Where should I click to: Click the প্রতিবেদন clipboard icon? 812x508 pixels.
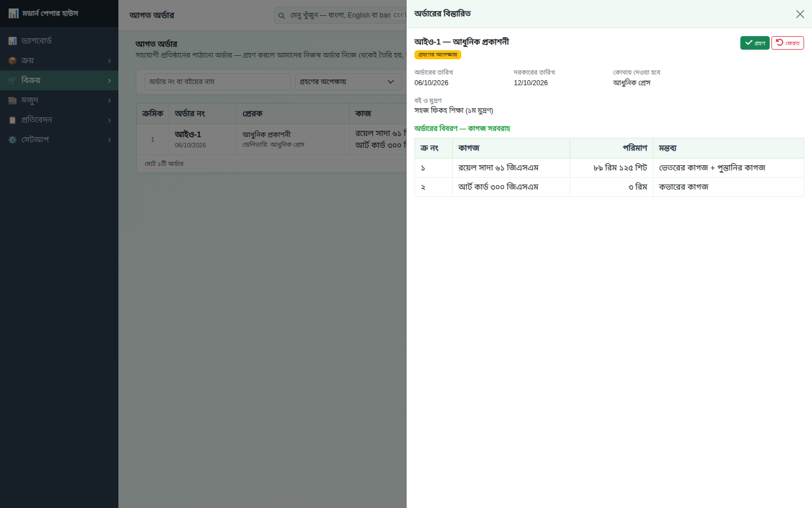point(12,120)
